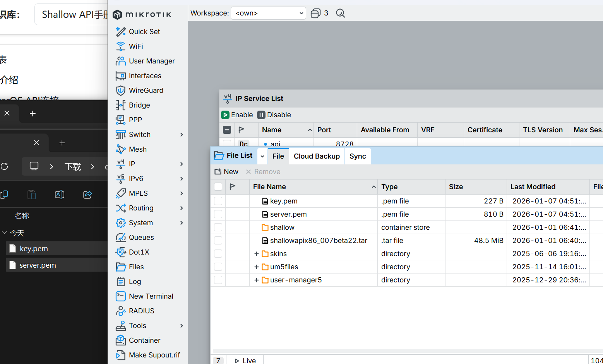Expand the IP submenu arrow
603x364 pixels.
[x=182, y=164]
